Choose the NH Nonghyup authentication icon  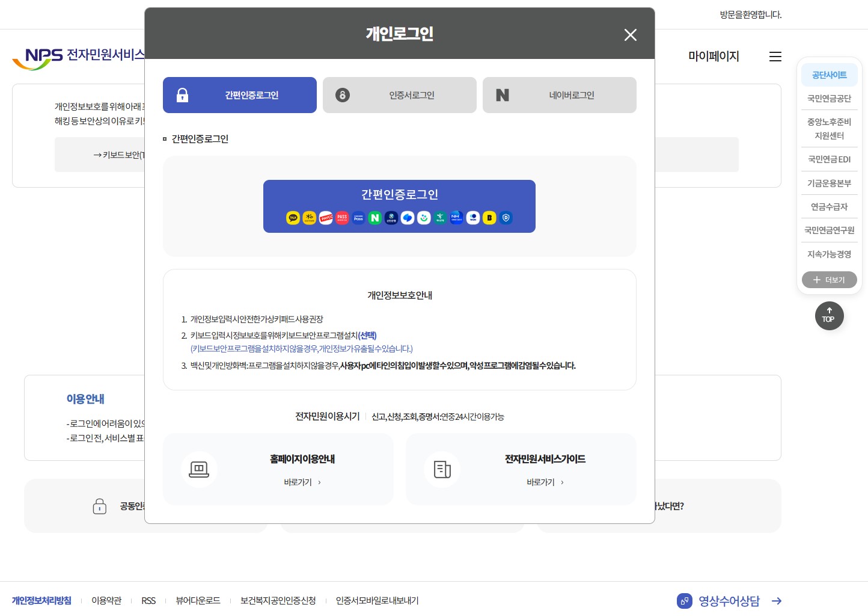[456, 218]
